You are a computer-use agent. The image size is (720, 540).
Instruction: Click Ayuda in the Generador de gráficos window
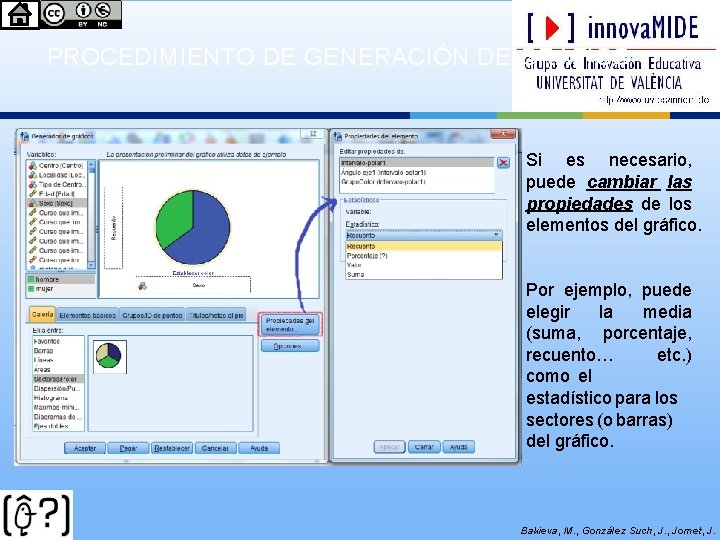point(259,448)
